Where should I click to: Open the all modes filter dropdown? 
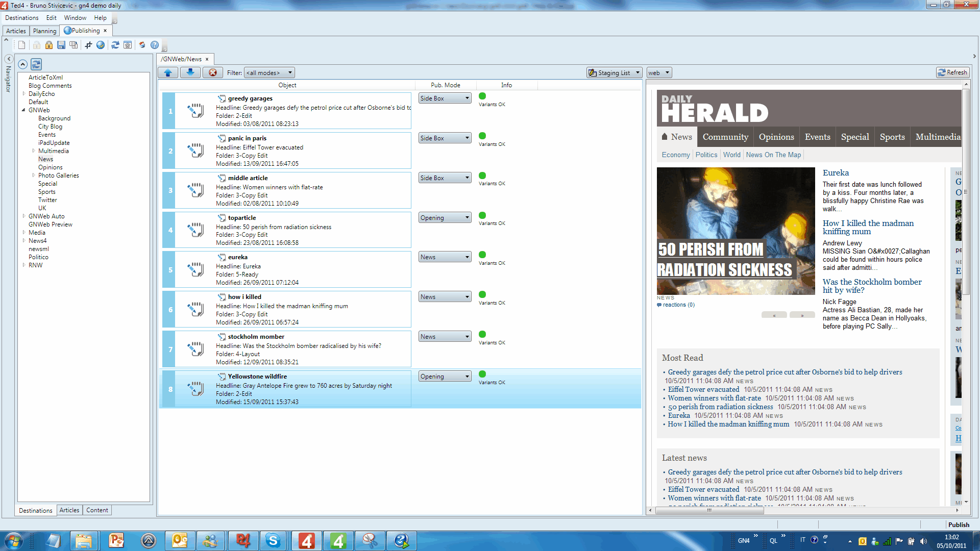click(269, 72)
